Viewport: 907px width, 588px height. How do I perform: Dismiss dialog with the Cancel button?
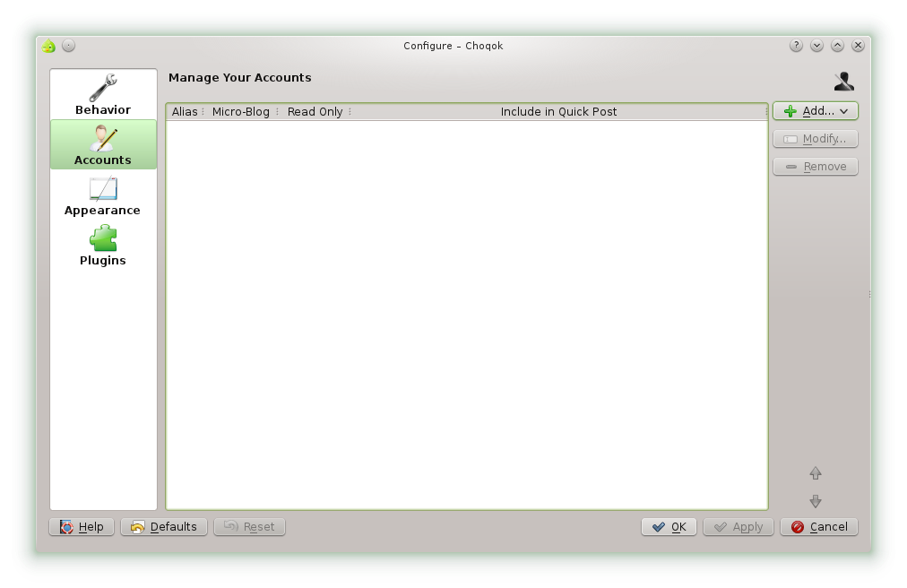pyautogui.click(x=818, y=527)
